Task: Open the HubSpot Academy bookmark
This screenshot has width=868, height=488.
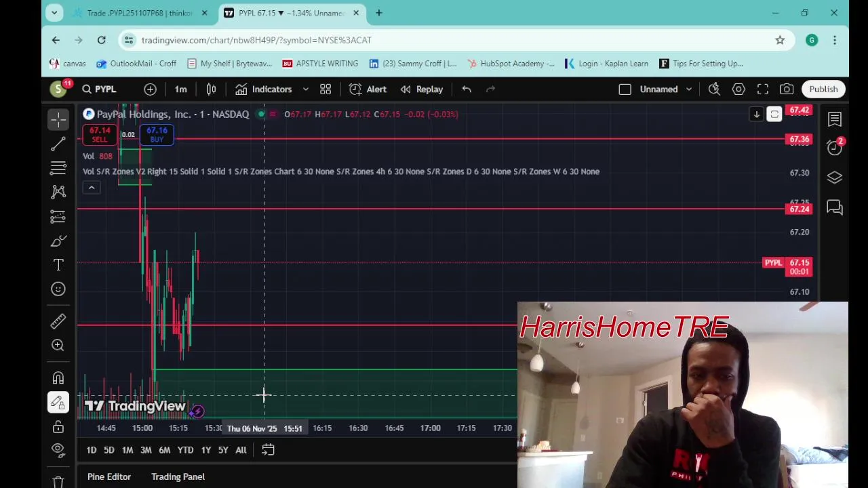Action: pyautogui.click(x=510, y=64)
